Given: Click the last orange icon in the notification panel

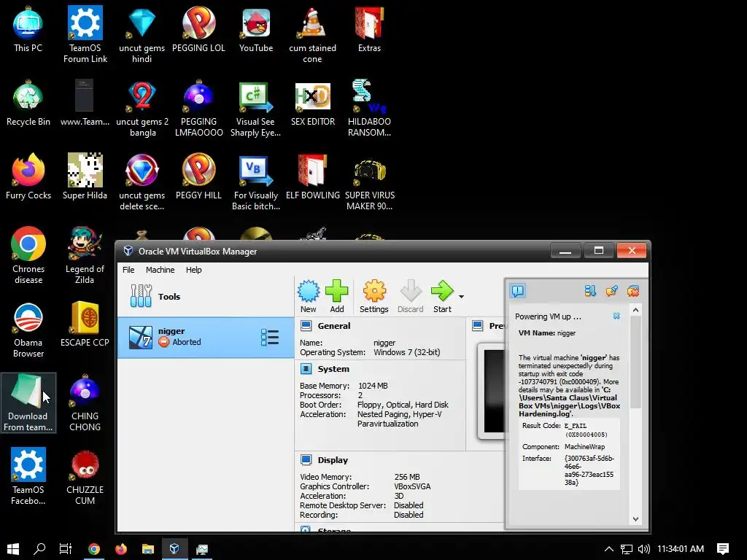Looking at the screenshot, I should [633, 290].
